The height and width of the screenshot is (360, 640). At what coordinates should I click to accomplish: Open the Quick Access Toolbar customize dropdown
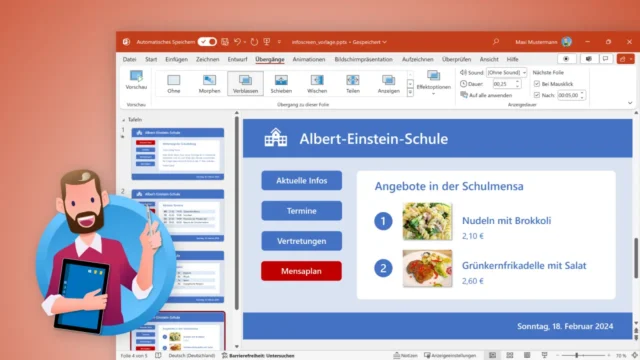coord(280,42)
